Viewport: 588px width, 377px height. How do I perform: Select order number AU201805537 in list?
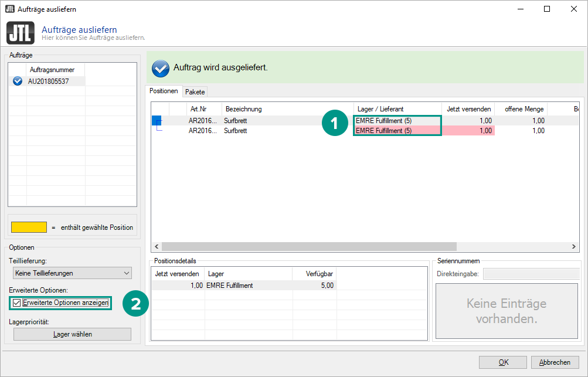49,81
